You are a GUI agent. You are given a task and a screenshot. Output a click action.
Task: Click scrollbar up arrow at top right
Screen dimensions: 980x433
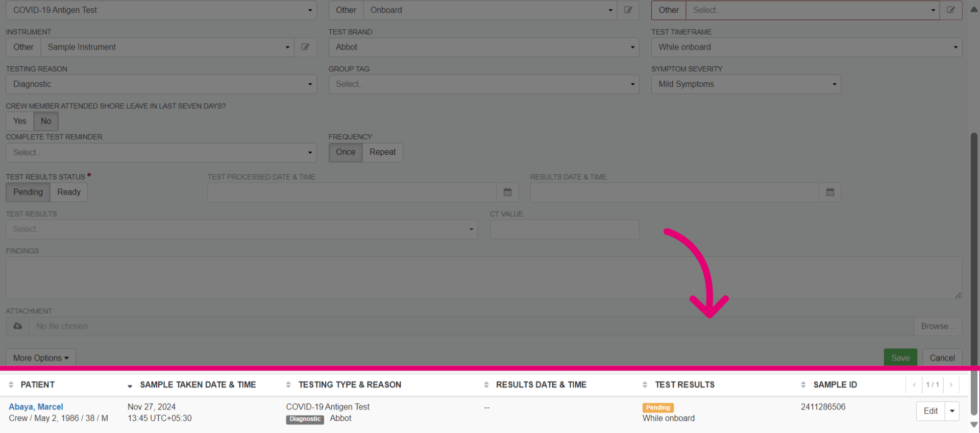coord(974,9)
